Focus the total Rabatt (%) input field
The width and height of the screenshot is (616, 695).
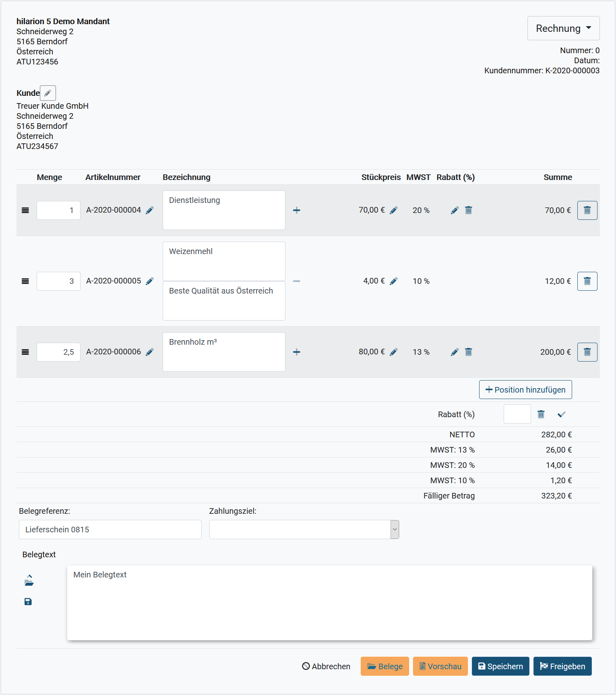click(517, 414)
